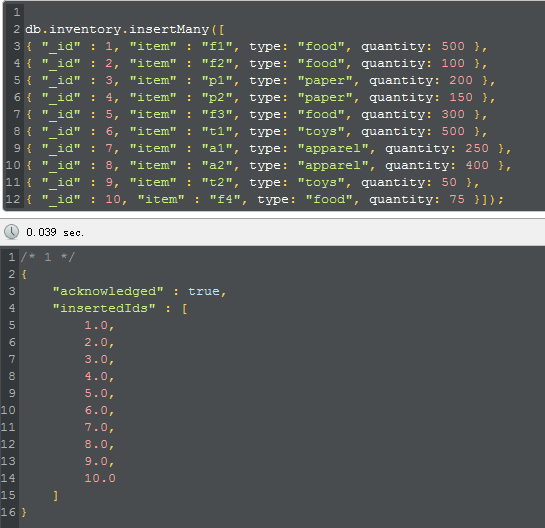Click "toys" type value on editor line 8

tap(322, 131)
